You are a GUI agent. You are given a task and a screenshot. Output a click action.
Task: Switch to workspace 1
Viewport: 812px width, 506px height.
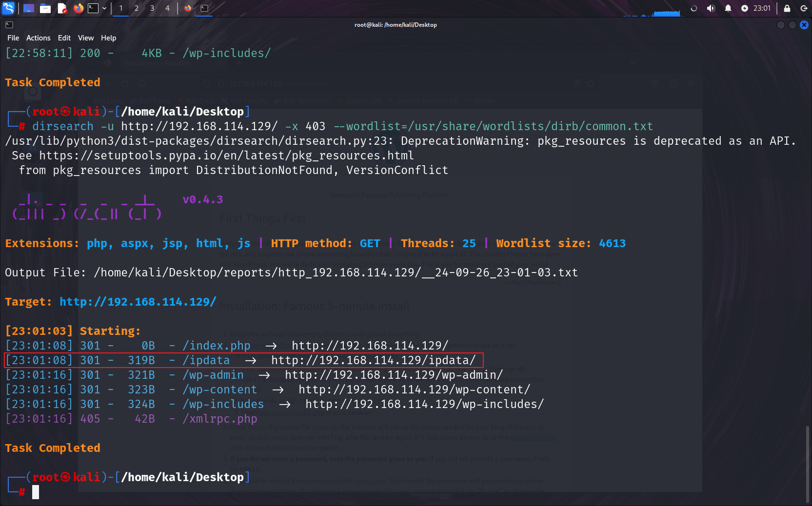[x=121, y=8]
